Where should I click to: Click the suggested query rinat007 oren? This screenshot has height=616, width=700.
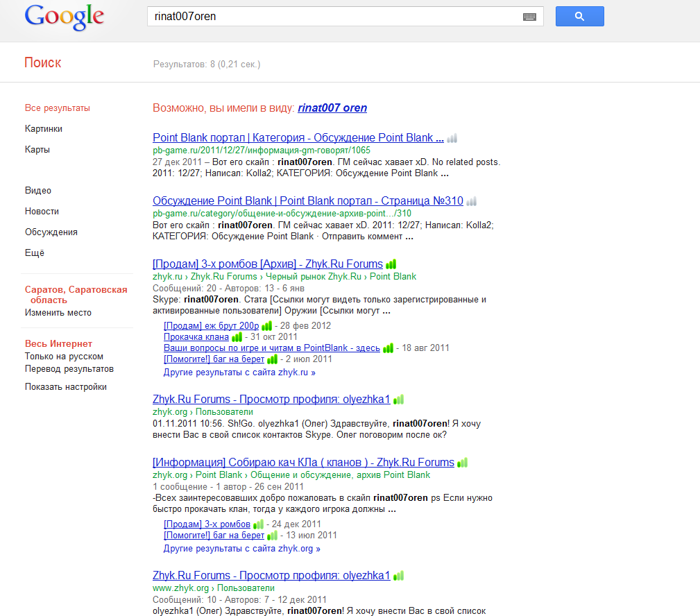click(x=332, y=108)
